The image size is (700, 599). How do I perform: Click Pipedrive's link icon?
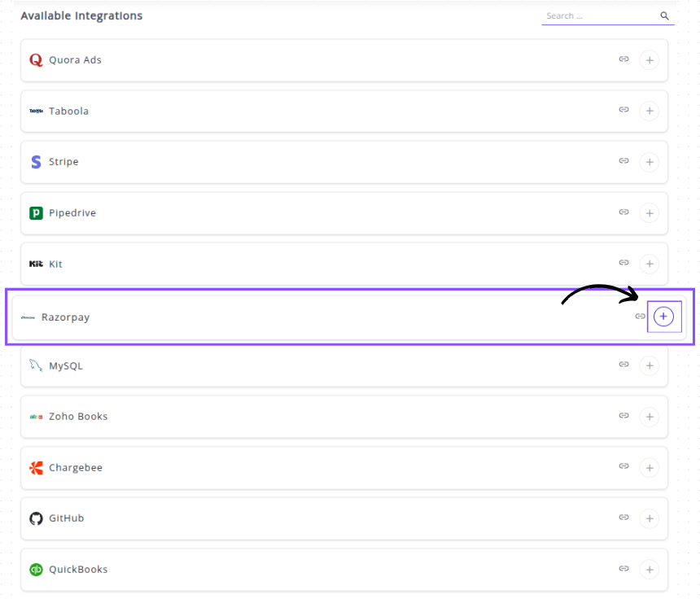[x=623, y=212]
